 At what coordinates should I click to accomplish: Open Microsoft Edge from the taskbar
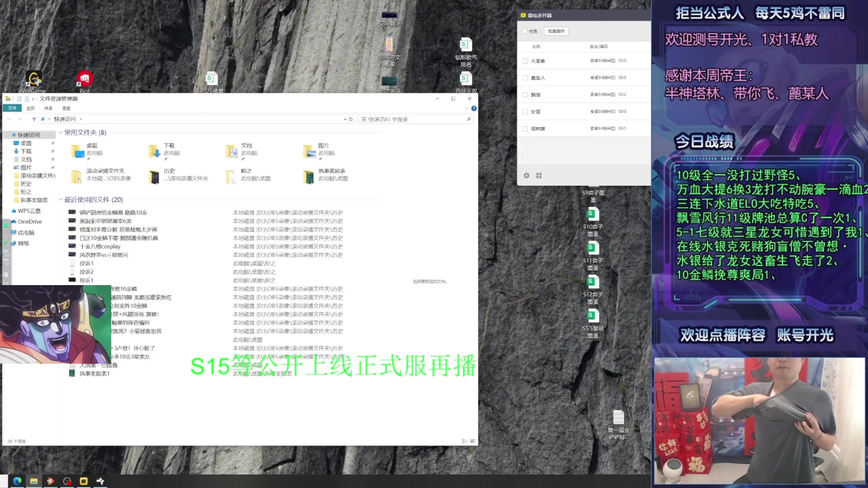(17, 481)
